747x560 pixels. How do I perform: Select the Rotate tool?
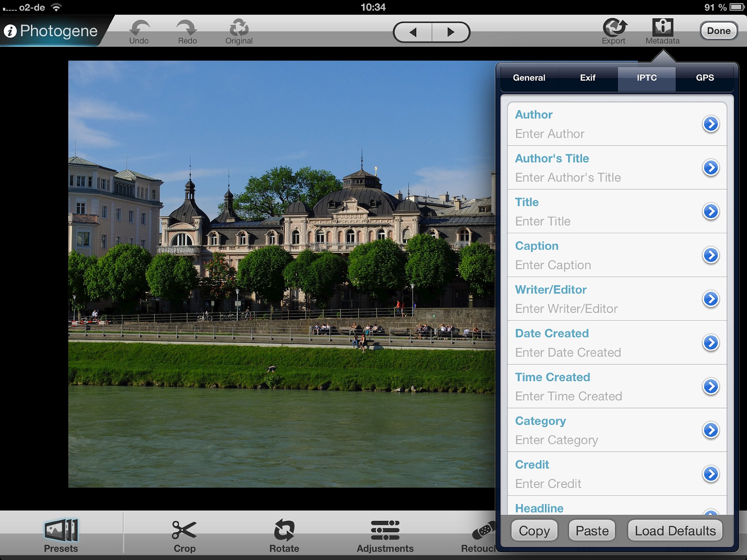coord(284,530)
